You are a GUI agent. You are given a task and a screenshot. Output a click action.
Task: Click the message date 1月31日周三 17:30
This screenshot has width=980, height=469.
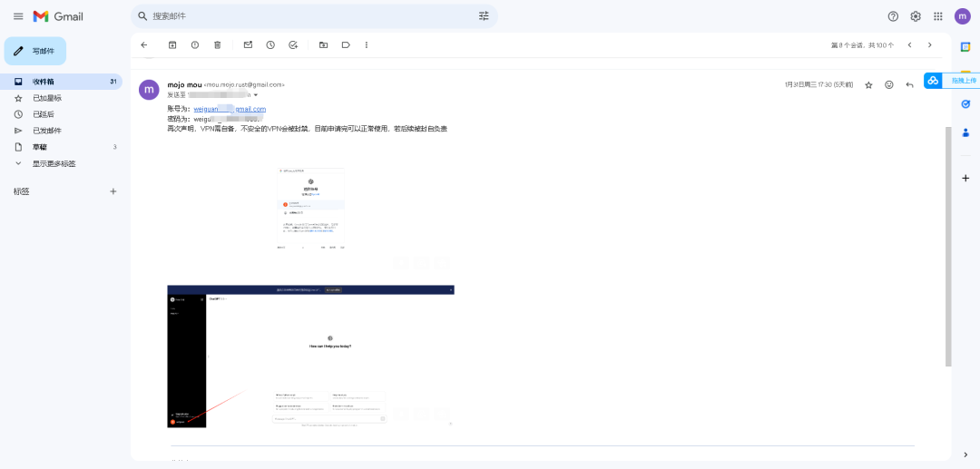818,85
